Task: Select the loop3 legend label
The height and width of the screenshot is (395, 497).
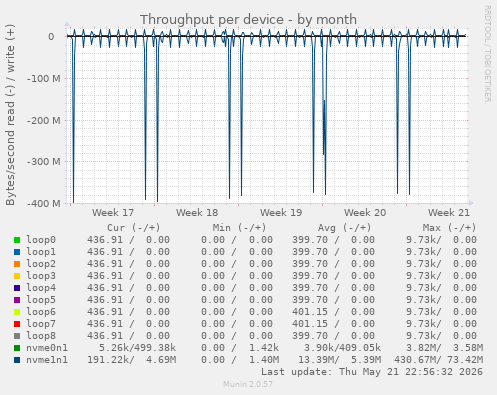Action: pyautogui.click(x=41, y=276)
